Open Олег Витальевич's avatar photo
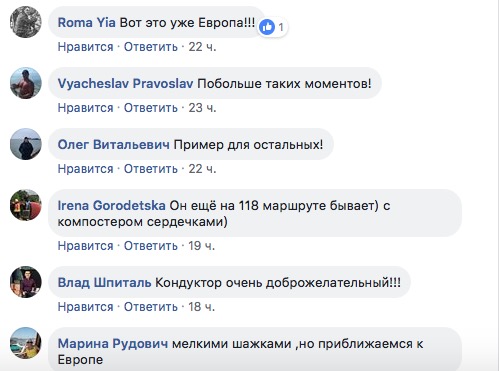The height and width of the screenshot is (371, 499). [26, 144]
